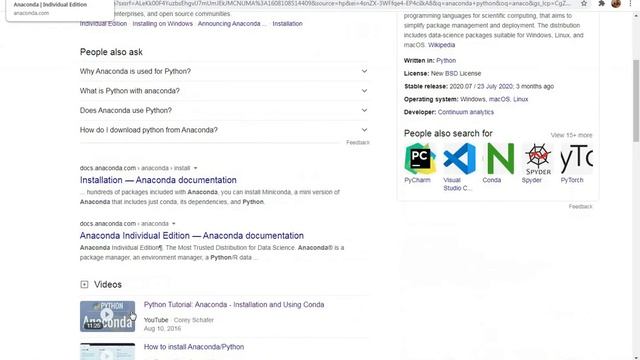Open the Python Tutorial Anaconda video title
Image resolution: width=640 pixels, height=360 pixels.
pos(234,305)
